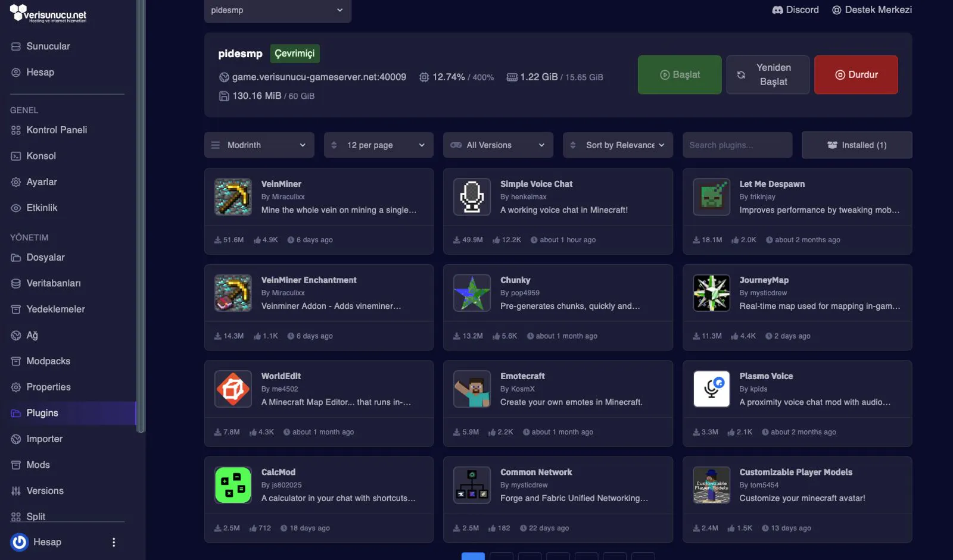953x560 pixels.
Task: Open the pidesmp server selector dropdown
Action: [x=278, y=10]
